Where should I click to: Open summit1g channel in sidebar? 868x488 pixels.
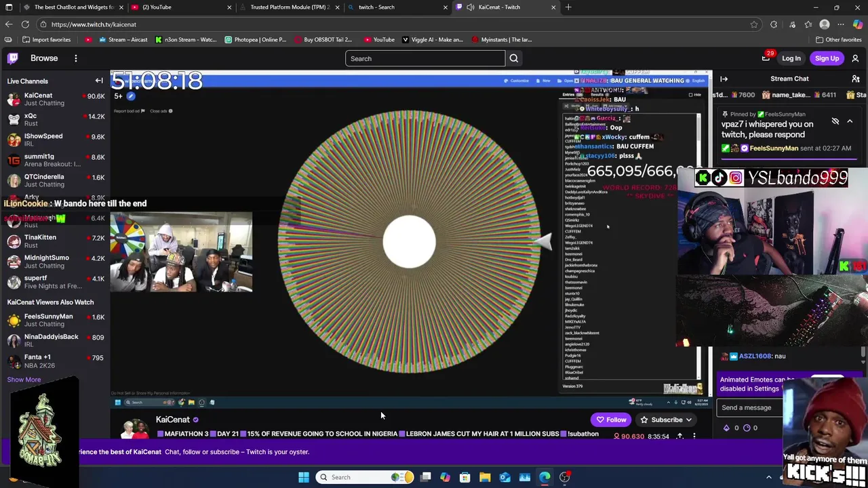[54, 160]
